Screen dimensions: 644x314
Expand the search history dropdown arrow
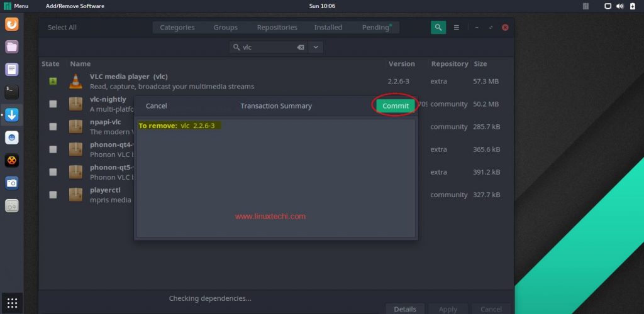(316, 48)
